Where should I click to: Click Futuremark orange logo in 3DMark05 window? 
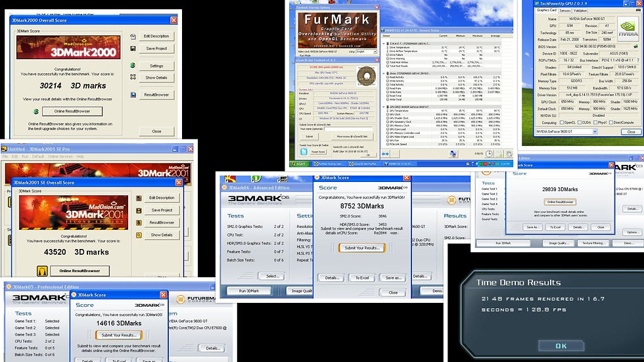click(x=180, y=300)
